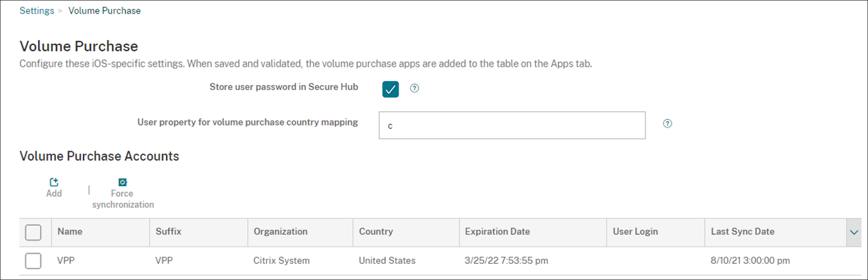Screen dimensions: 868x280
Task: Click the United States country cell
Action: point(387,261)
